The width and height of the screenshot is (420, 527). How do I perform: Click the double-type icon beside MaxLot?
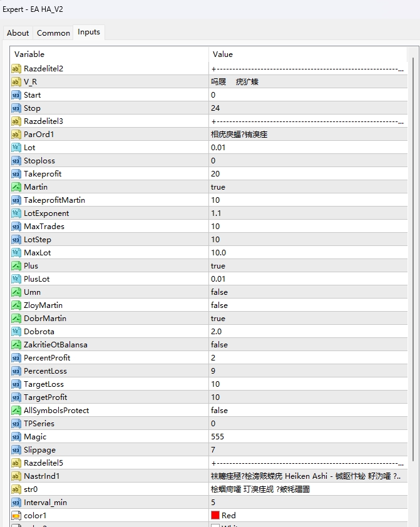[x=16, y=253]
